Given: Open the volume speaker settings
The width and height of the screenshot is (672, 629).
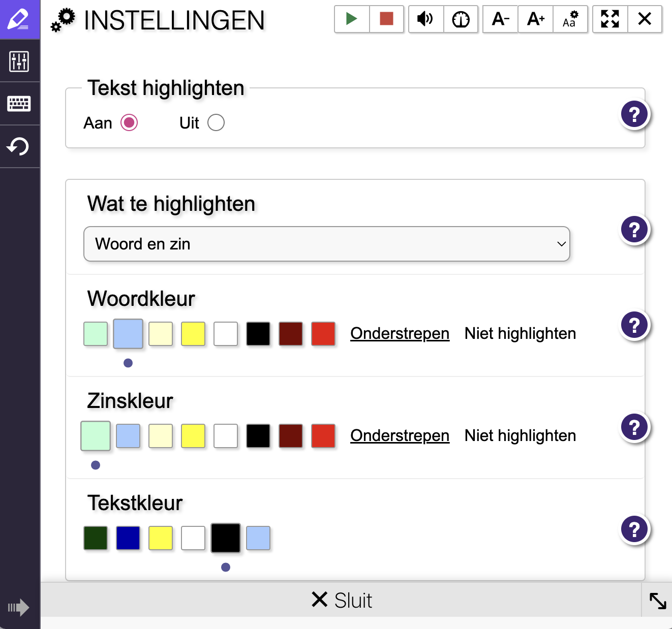Looking at the screenshot, I should click(425, 19).
